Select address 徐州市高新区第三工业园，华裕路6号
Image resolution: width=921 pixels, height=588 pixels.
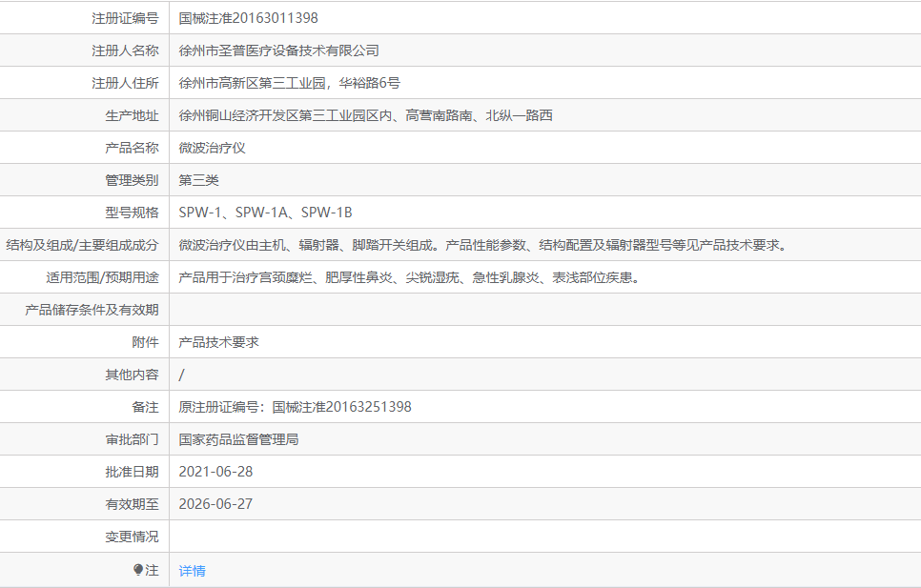[289, 83]
